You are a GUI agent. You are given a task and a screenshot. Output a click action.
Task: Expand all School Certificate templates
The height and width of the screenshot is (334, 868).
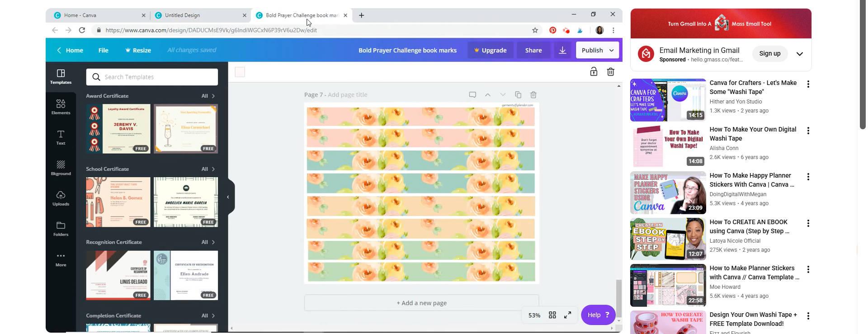208,169
